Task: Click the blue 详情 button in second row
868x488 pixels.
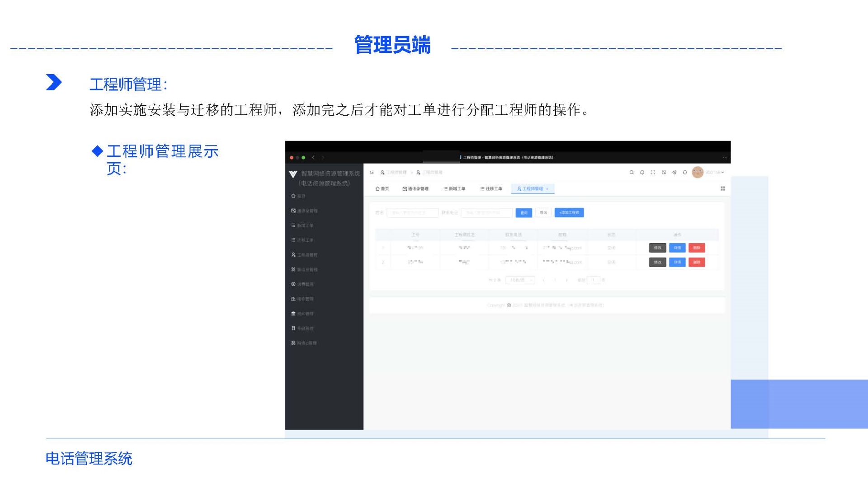Action: pyautogui.click(x=677, y=263)
